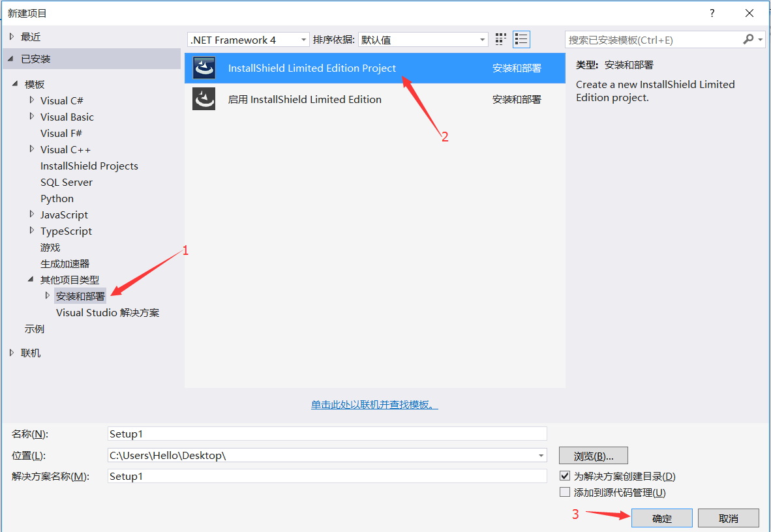Open the .NET Framework 4 dropdown
Viewport: 771px width, 532px height.
pos(249,40)
